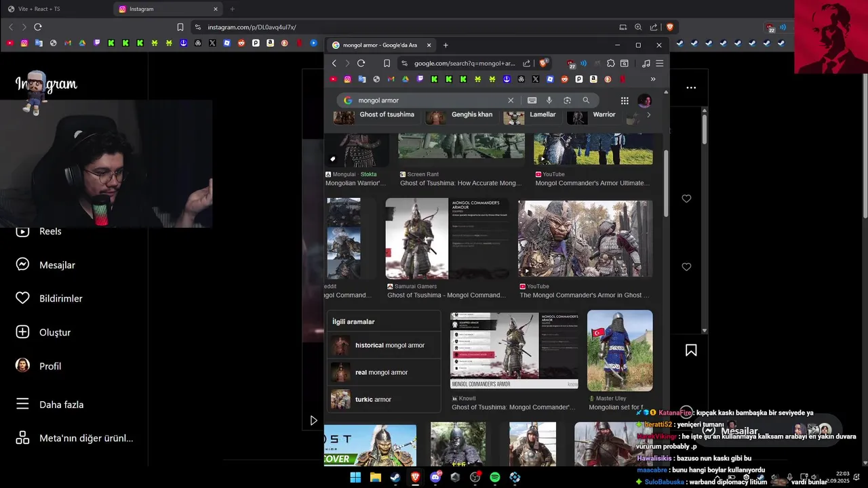Open Meta'nın diğer ürünleri menu

[75, 438]
